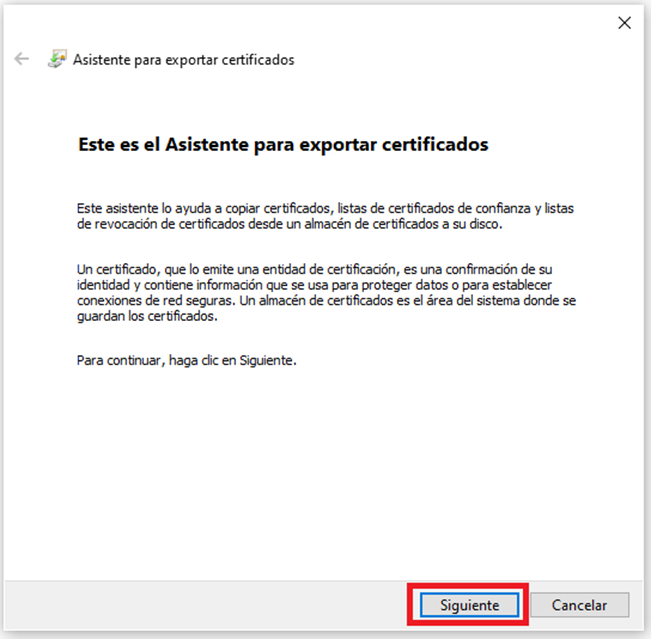Click heading 'Este es el Asistente para exportar certificados'
The image size is (651, 639).
tap(283, 144)
